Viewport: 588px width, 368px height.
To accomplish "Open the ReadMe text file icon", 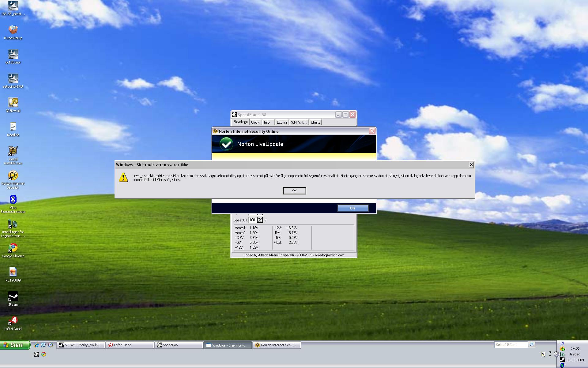I will [13, 129].
